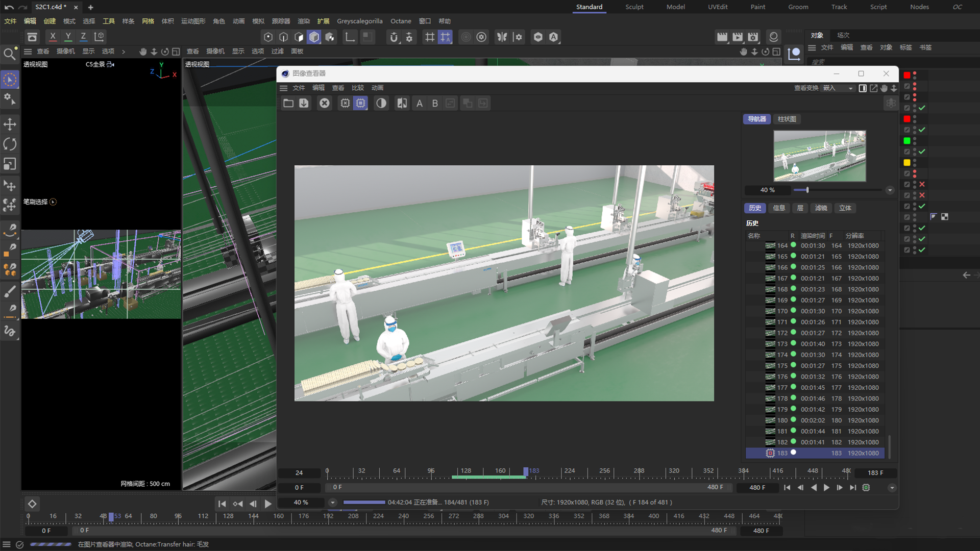The height and width of the screenshot is (551, 980).
Task: Click the 24 frame-rate input field
Action: (x=299, y=473)
